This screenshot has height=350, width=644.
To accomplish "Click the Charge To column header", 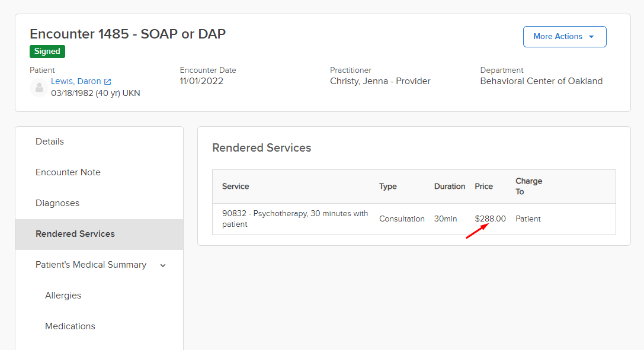I will (x=529, y=187).
